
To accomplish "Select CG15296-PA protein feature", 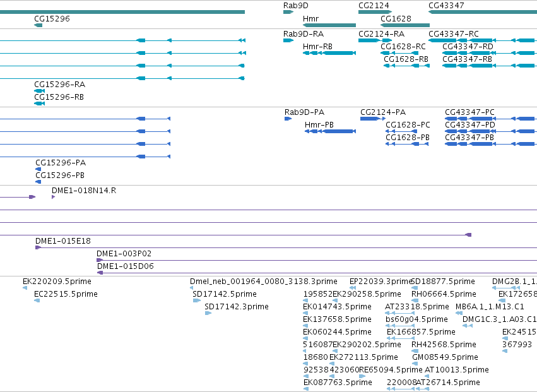I will [38, 169].
